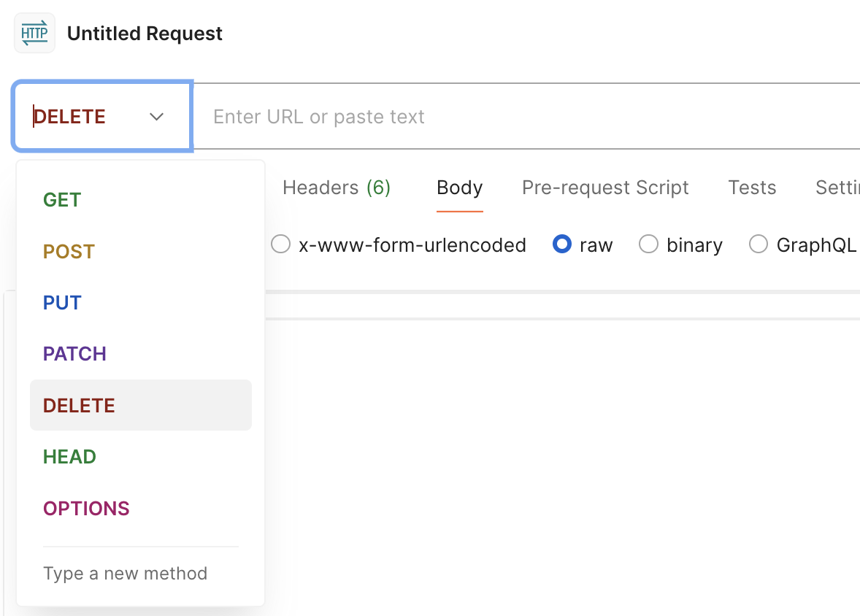Select OPTIONS from the method list
The height and width of the screenshot is (616, 860).
click(86, 509)
